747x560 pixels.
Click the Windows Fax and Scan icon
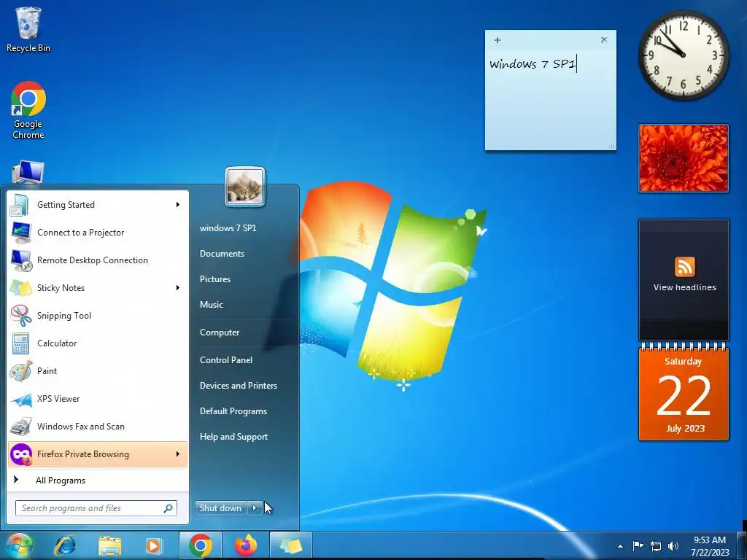coord(20,426)
